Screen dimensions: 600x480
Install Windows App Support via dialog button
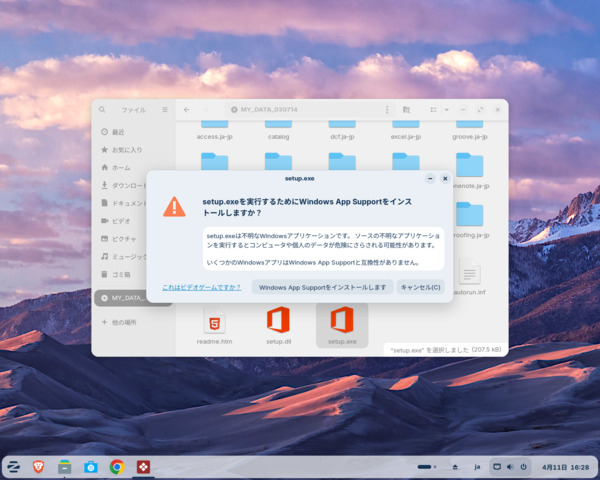[x=322, y=287]
